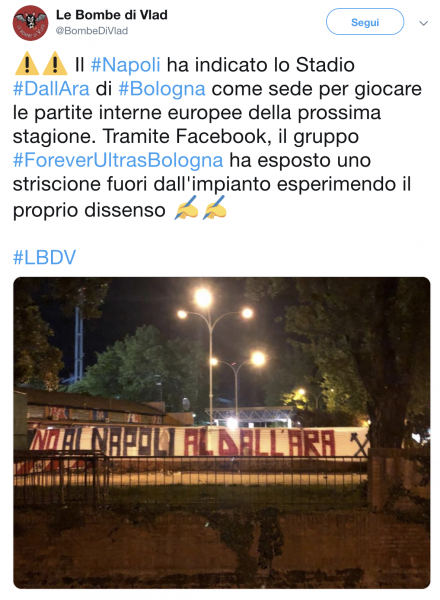Open the #LBDV hashtag
Screen dimensions: 440x600
coord(45,257)
